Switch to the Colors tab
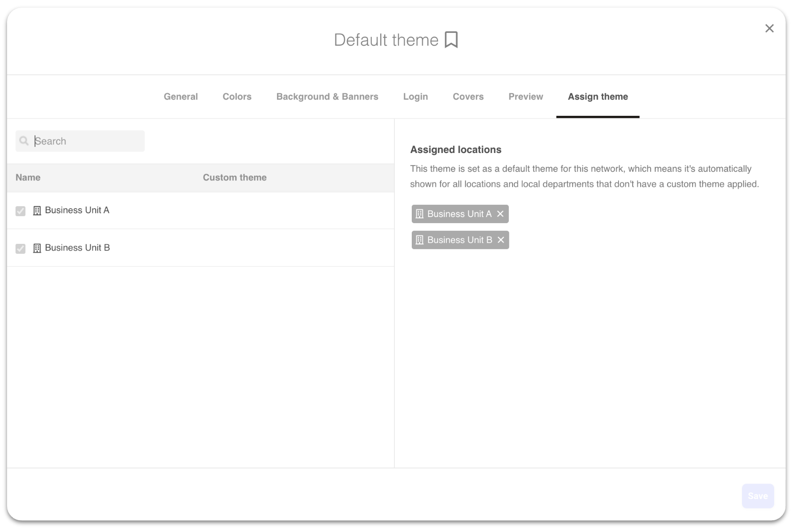 (237, 97)
